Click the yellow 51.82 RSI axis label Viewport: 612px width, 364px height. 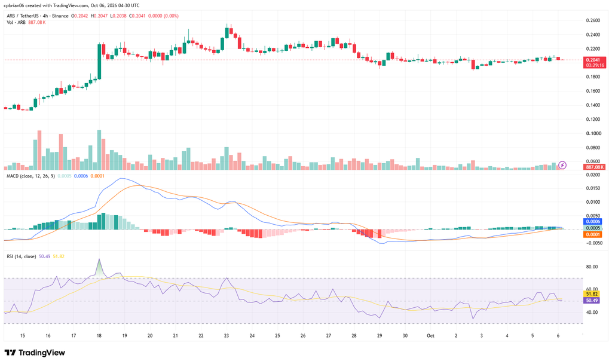(592, 294)
